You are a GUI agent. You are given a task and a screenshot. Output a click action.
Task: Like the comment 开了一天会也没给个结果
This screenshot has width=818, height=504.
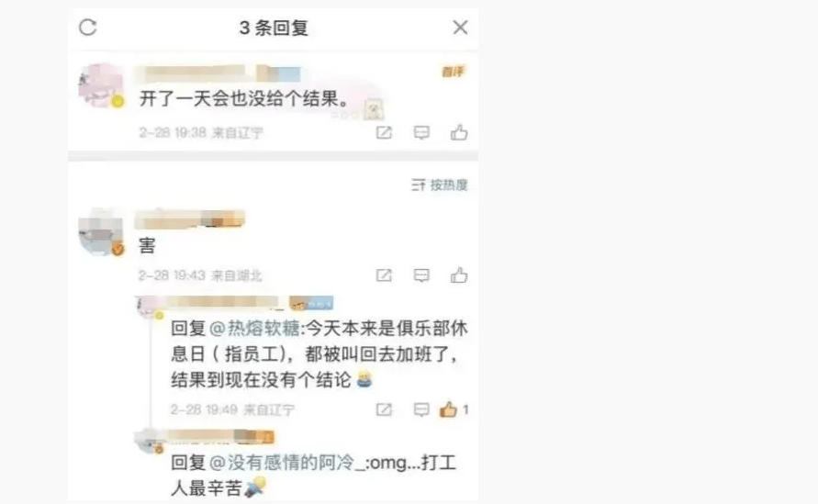pyautogui.click(x=459, y=132)
